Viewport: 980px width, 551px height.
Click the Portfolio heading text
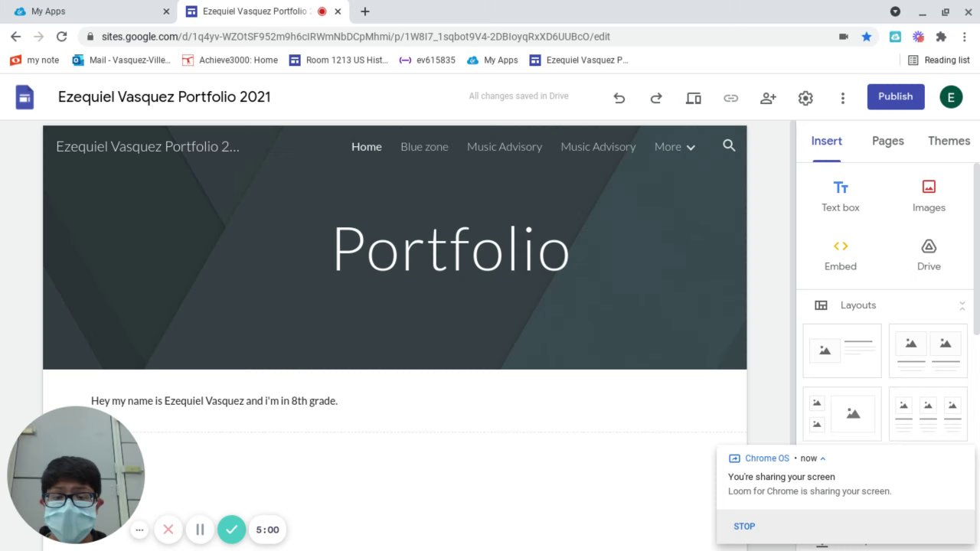click(451, 249)
